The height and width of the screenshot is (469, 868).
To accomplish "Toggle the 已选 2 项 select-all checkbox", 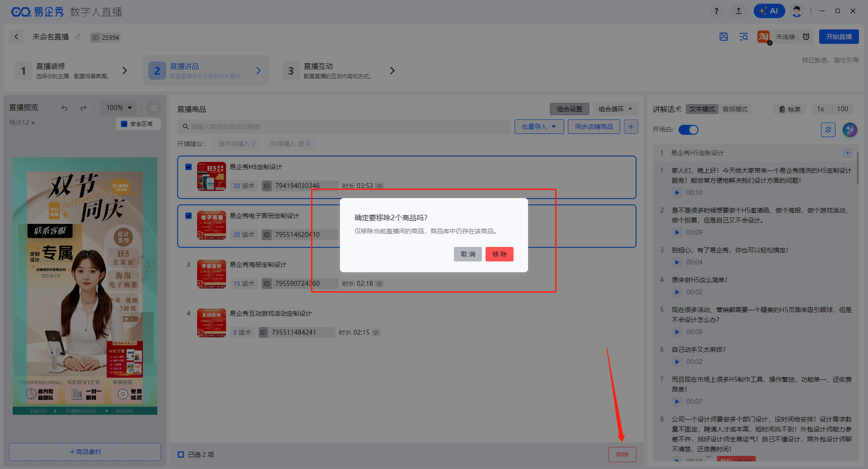I will tap(181, 455).
